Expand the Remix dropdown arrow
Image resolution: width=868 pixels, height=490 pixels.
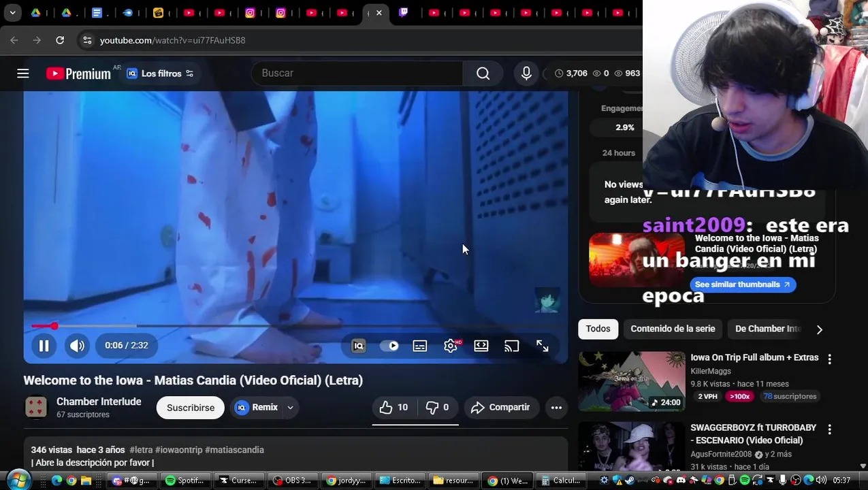pyautogui.click(x=290, y=408)
